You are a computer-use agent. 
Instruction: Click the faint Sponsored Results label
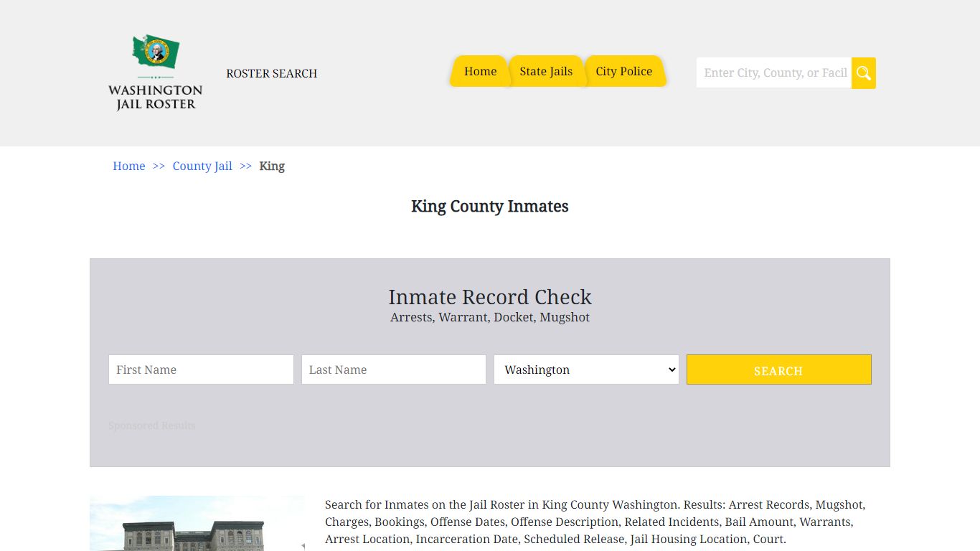tap(152, 425)
